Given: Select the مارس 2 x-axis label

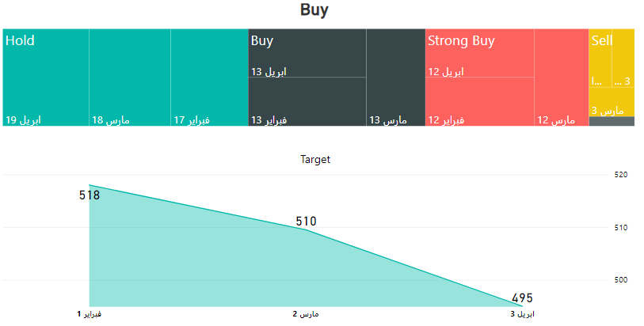Looking at the screenshot, I should [306, 314].
